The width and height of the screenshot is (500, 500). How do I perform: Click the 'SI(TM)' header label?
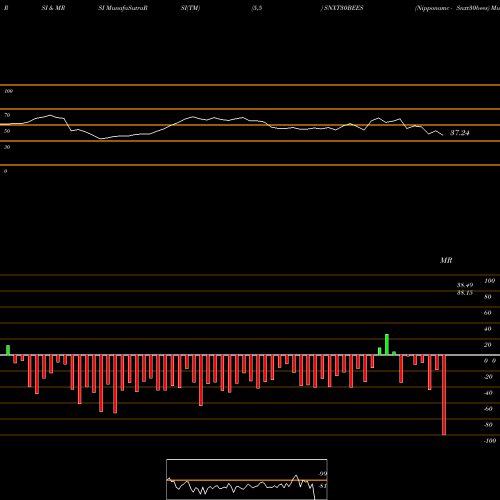coord(190,8)
